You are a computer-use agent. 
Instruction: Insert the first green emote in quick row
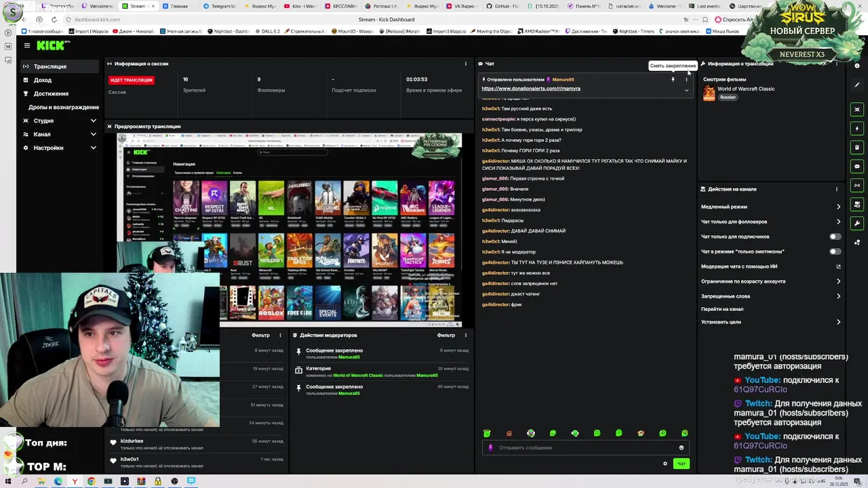(x=487, y=433)
